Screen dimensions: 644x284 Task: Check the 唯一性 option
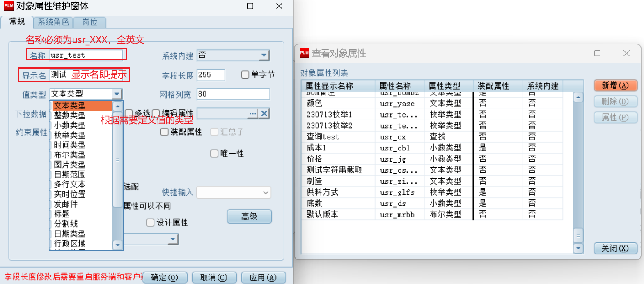point(214,153)
